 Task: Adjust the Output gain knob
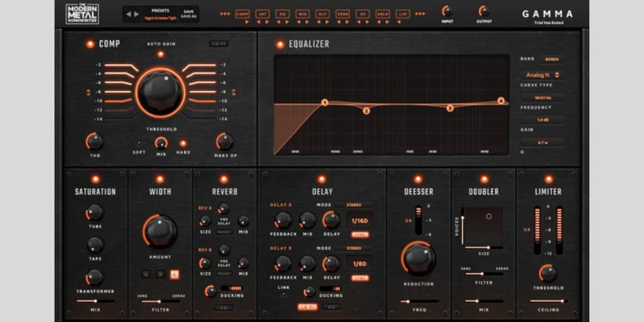[x=484, y=11]
